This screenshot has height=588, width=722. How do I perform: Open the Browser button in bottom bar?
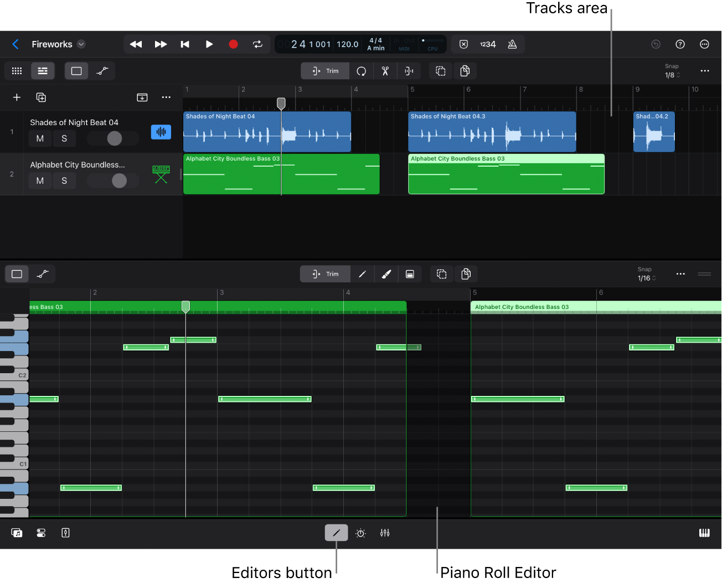click(17, 533)
